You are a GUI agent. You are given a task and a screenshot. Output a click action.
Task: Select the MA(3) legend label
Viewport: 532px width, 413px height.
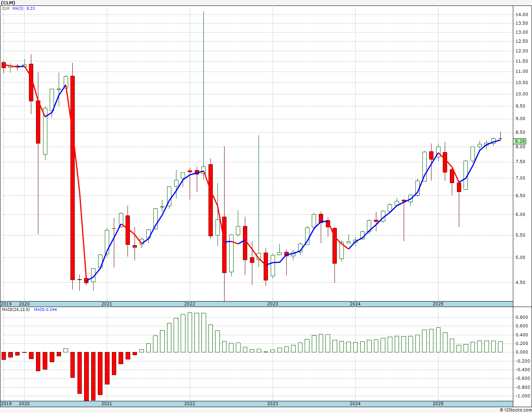click(x=18, y=8)
